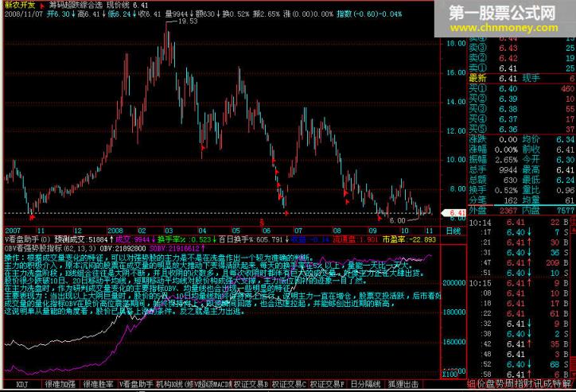
Task: Click the 买⑤ 6.36 order row
Action: pyautogui.click(x=522, y=129)
